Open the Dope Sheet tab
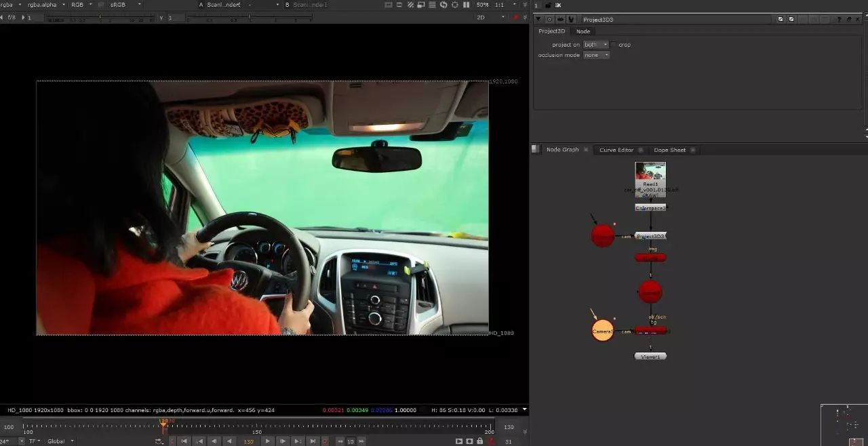 [669, 150]
